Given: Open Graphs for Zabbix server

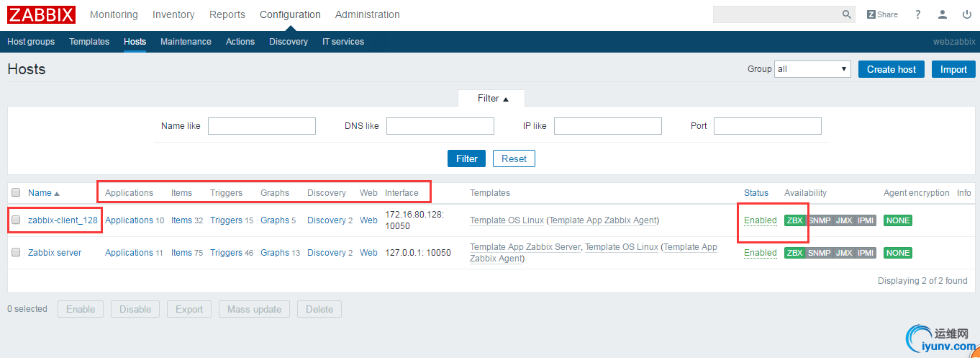Looking at the screenshot, I should (275, 253).
